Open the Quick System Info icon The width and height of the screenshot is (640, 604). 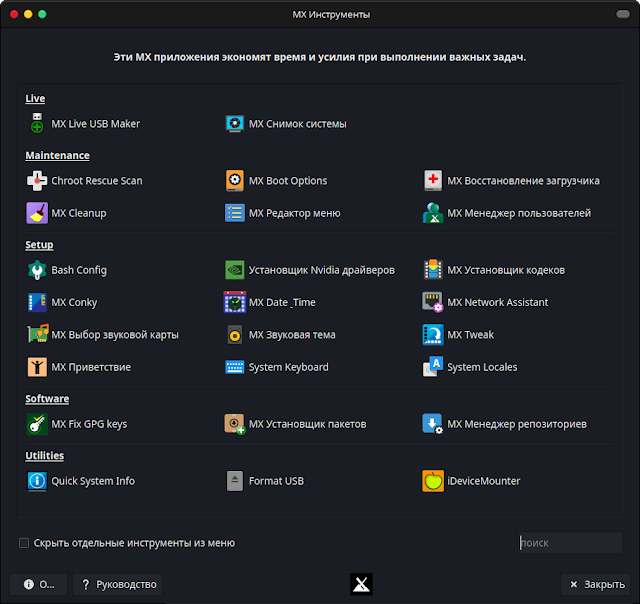[x=37, y=481]
